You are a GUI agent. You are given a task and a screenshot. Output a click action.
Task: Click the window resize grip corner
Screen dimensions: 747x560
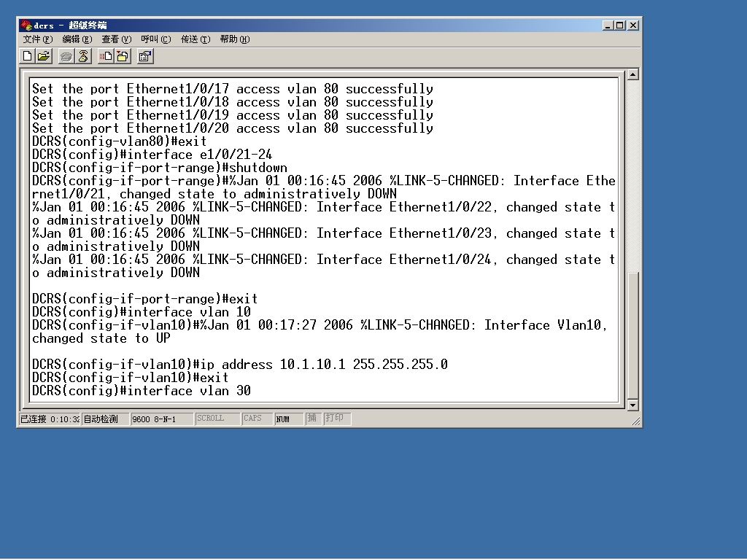635,421
